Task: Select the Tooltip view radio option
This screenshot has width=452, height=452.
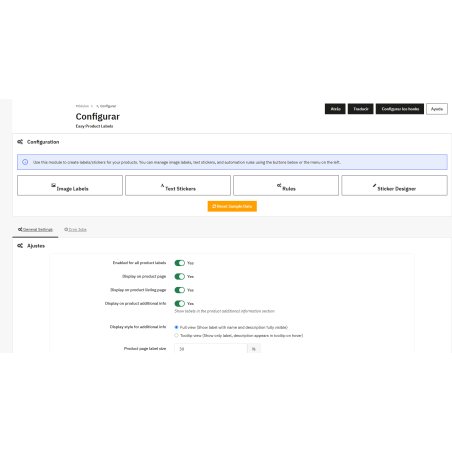Action: [x=176, y=335]
